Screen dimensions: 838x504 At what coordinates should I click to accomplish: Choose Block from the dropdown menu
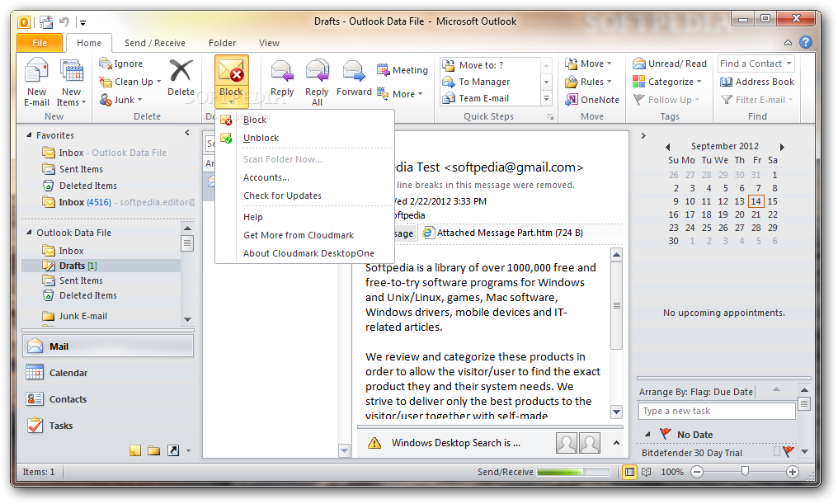(304, 120)
